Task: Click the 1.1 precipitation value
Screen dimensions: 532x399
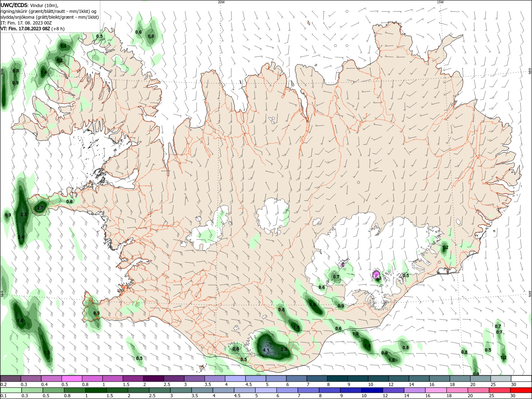Action: 63,46
